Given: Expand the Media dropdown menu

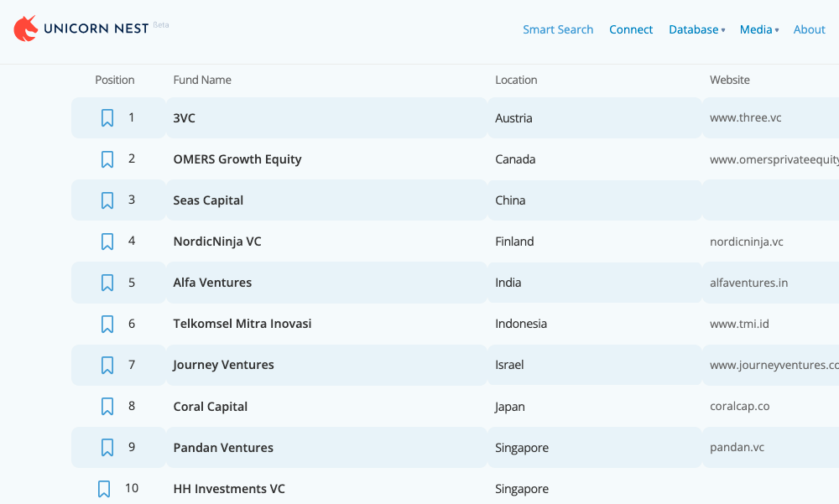Looking at the screenshot, I should pyautogui.click(x=759, y=29).
